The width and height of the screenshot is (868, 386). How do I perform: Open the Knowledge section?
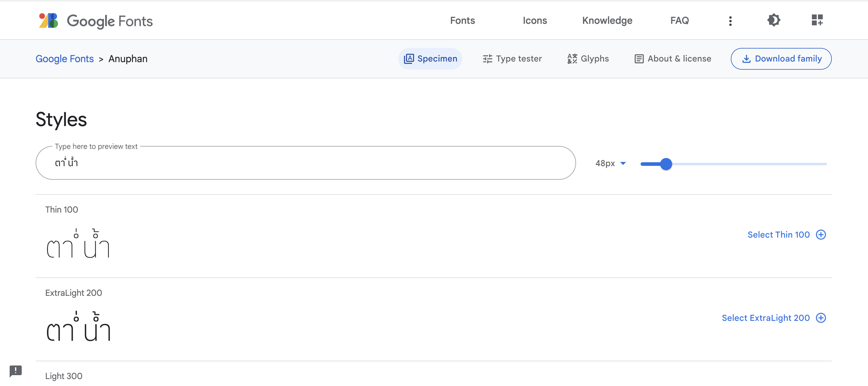[607, 21]
